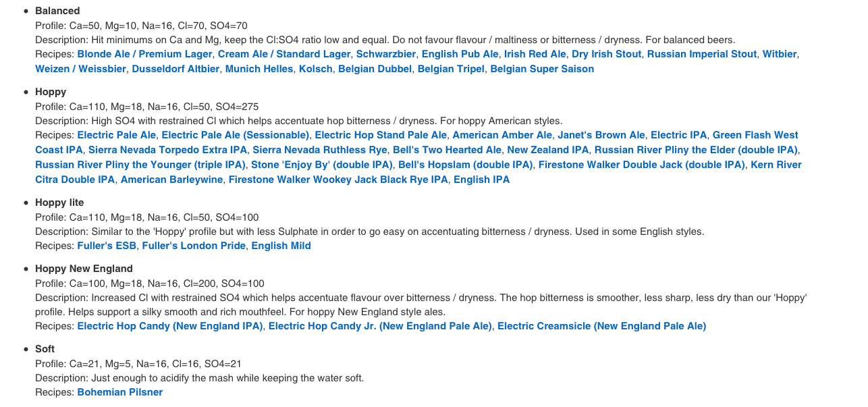Open the Dry Irish Stout recipe
The width and height of the screenshot is (868, 407).
[x=607, y=54]
